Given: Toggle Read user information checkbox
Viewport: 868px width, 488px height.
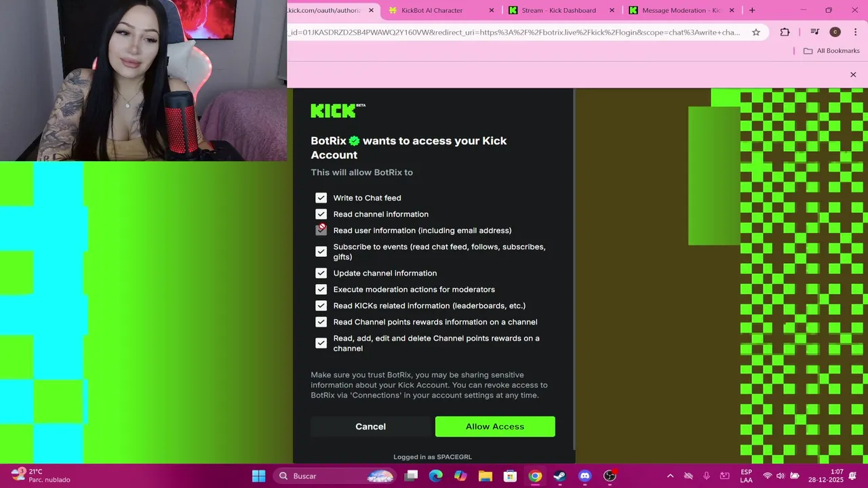Looking at the screenshot, I should click(x=321, y=230).
